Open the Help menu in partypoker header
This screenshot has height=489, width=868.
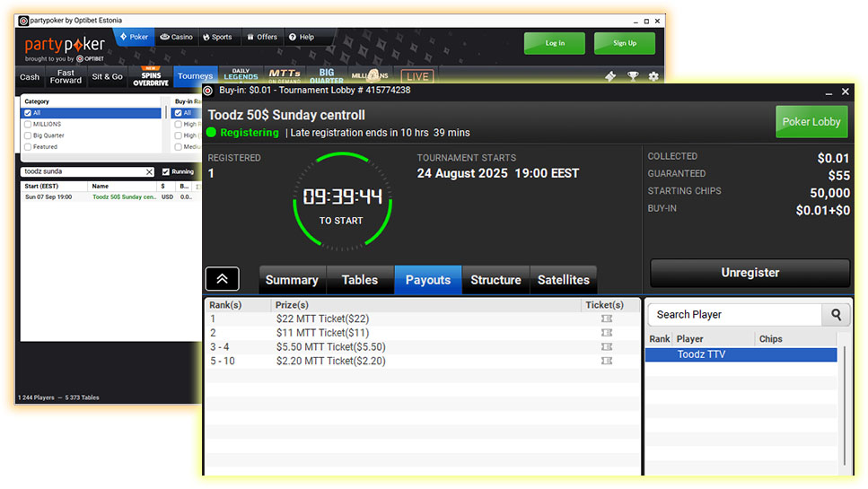pyautogui.click(x=302, y=37)
